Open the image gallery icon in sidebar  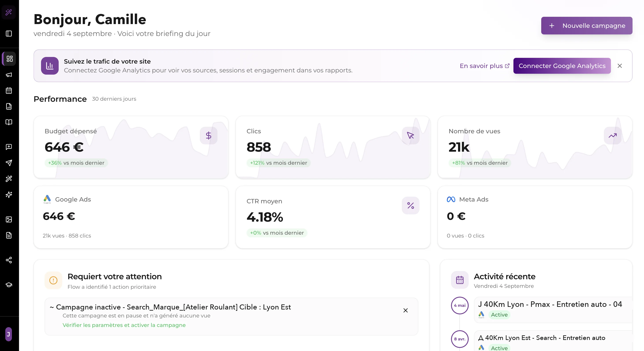9,219
